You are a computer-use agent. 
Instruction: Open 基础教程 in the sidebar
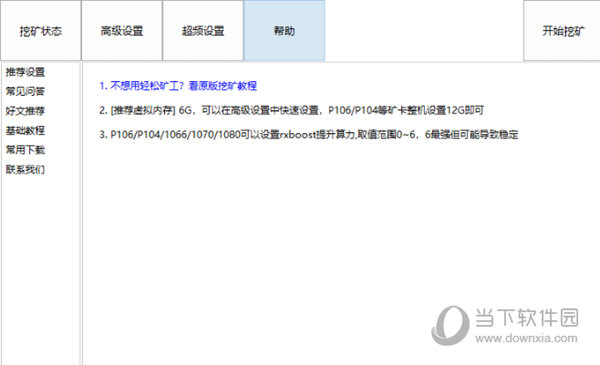(25, 130)
